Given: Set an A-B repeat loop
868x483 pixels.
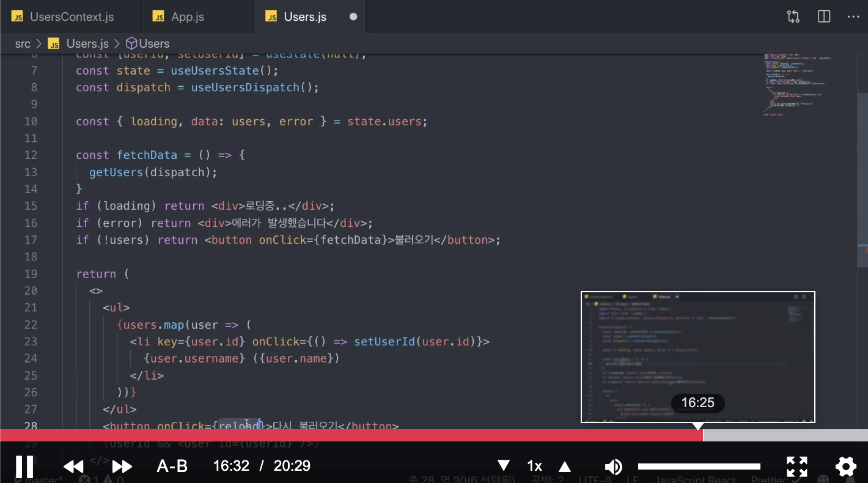Looking at the screenshot, I should point(172,466).
